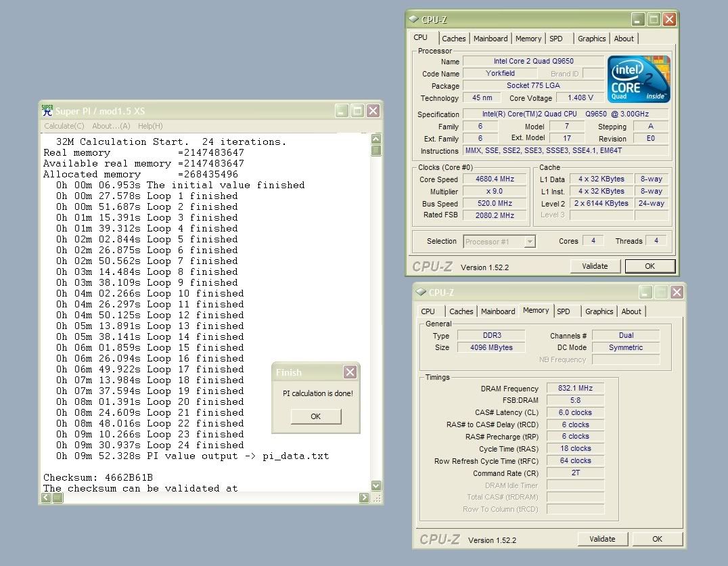Switch to Mainboard tab in lower CPU-Z window
The height and width of the screenshot is (566, 728).
tap(498, 311)
